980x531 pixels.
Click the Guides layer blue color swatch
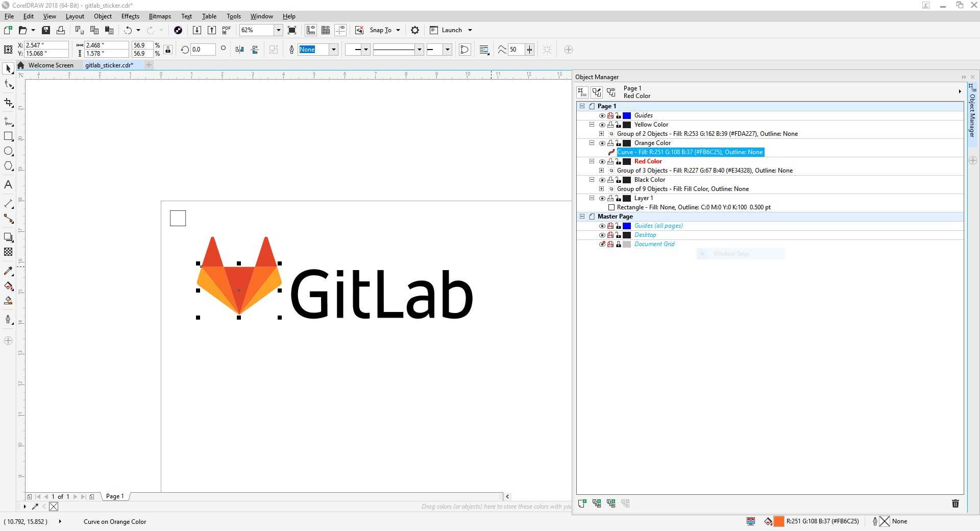click(x=627, y=115)
